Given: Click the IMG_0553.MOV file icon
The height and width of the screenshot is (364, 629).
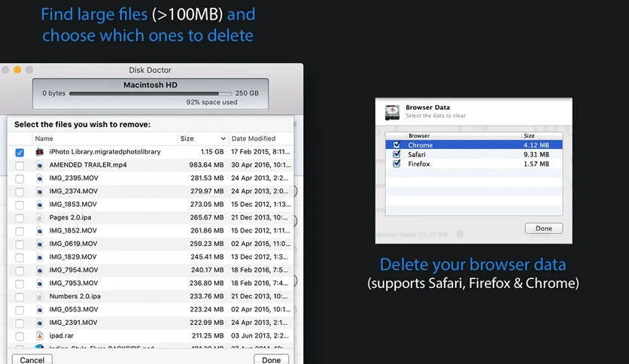Looking at the screenshot, I should point(39,310).
